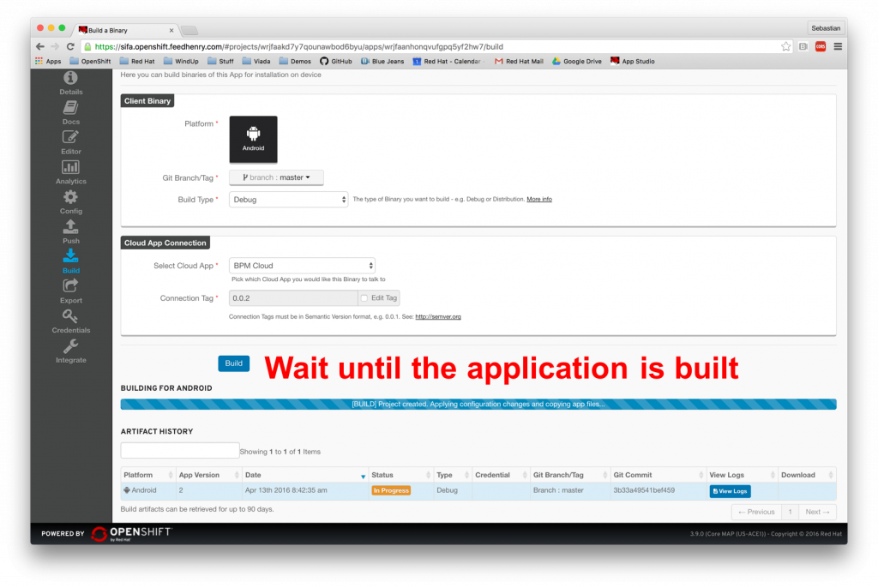This screenshot has width=878, height=588.
Task: Open the Export sidebar section
Action: pyautogui.click(x=70, y=291)
